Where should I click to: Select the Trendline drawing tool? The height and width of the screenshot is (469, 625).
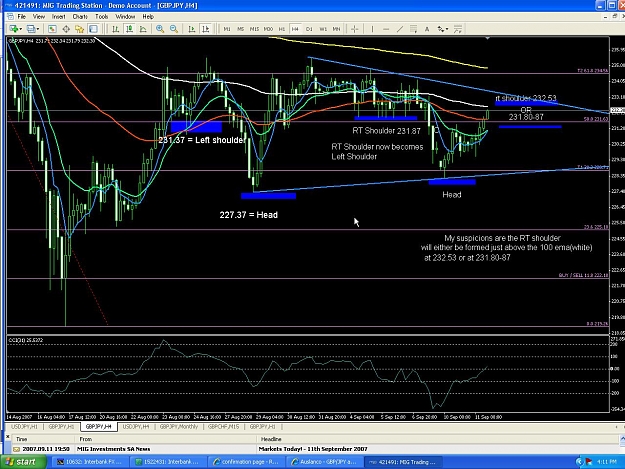coord(400,29)
